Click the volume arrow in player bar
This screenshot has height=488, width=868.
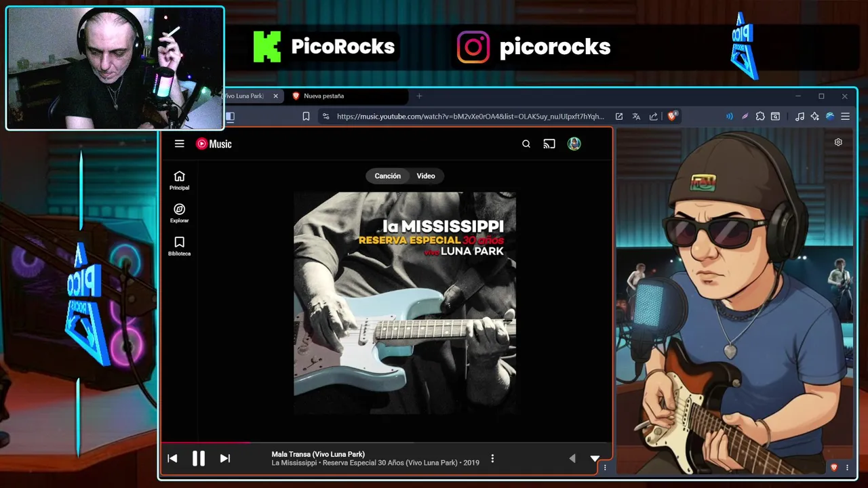click(572, 459)
